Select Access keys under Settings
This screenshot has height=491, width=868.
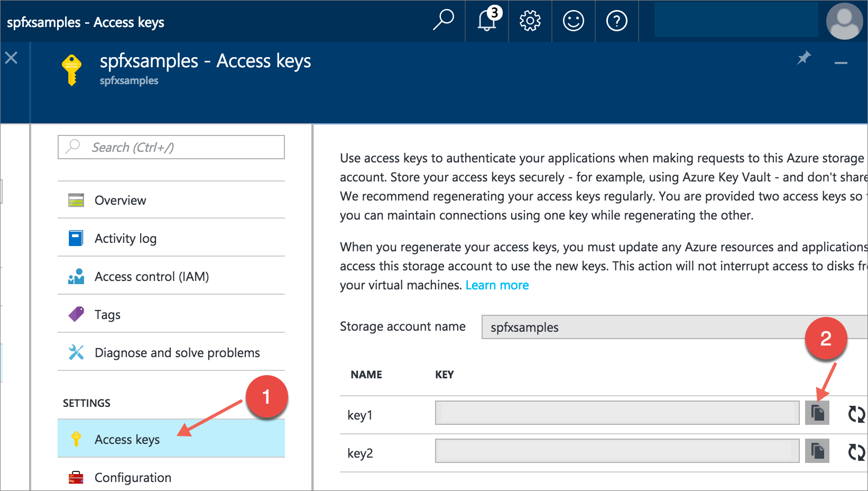127,439
